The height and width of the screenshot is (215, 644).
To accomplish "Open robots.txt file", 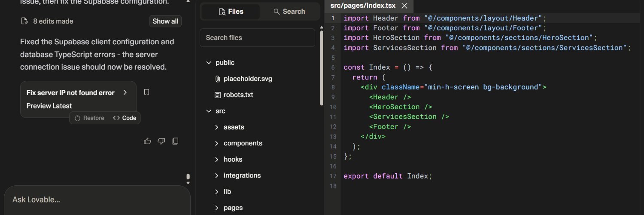I will (x=238, y=95).
